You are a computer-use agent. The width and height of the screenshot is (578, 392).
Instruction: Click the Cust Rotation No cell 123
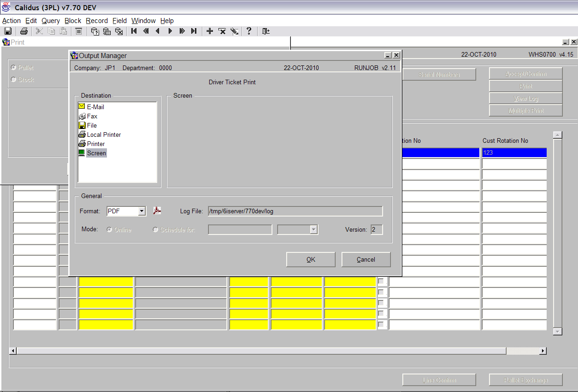pos(514,152)
